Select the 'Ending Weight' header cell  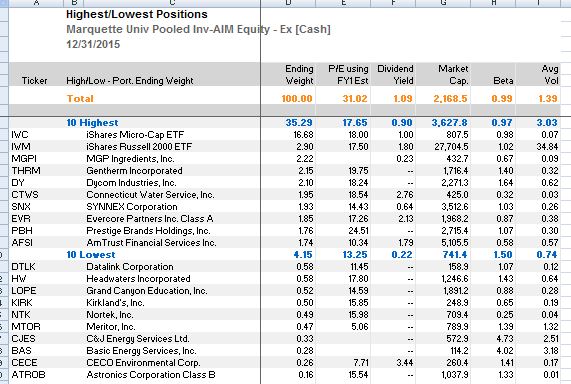299,75
